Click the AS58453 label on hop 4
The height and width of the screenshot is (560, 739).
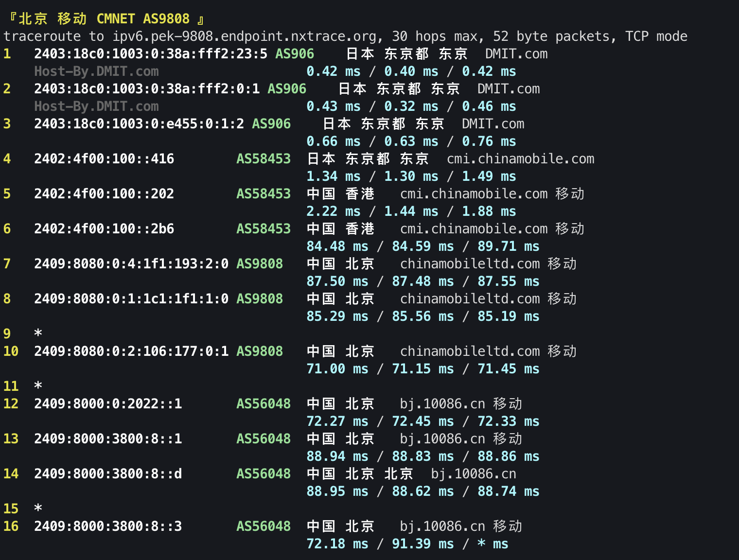pos(263,158)
